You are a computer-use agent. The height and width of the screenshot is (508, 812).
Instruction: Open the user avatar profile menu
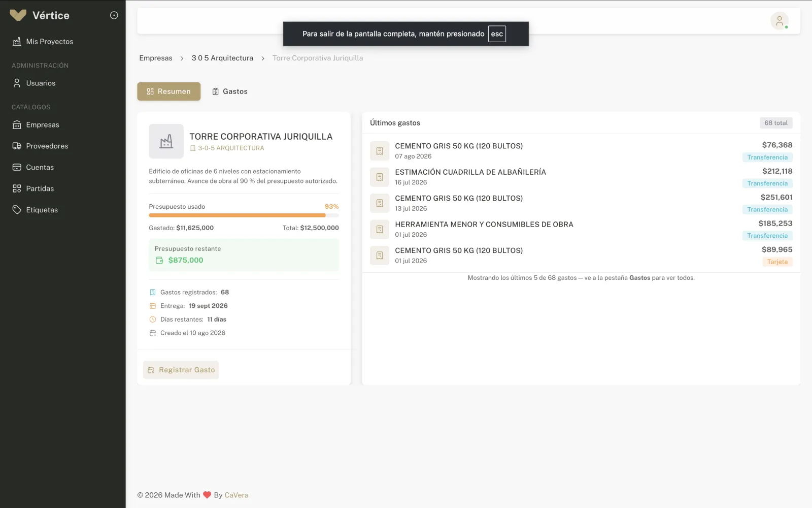[780, 21]
